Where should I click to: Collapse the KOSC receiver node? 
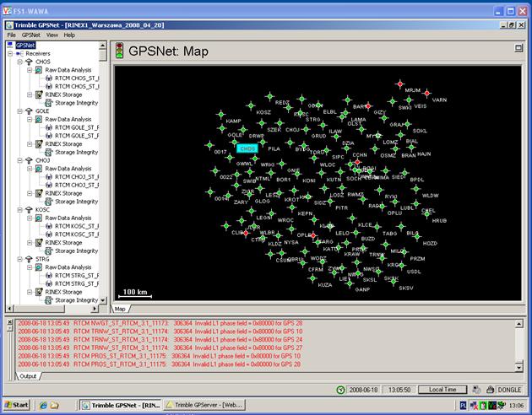20,210
